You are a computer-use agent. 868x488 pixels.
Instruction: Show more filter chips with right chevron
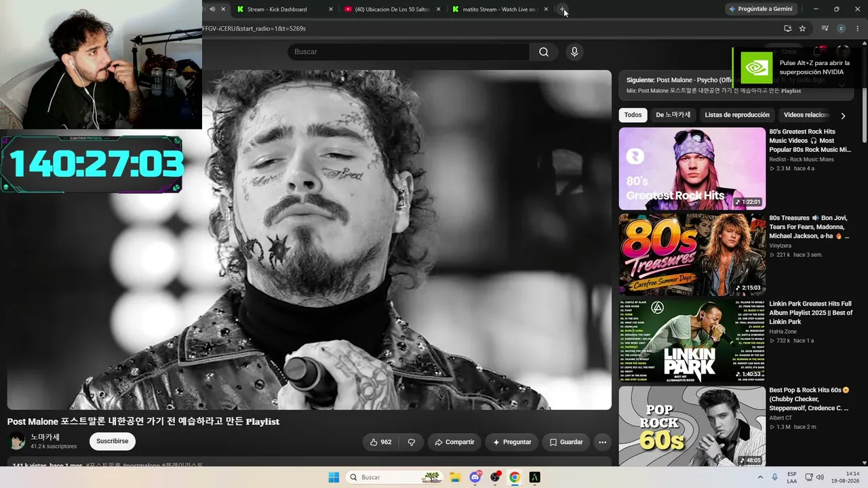point(843,116)
